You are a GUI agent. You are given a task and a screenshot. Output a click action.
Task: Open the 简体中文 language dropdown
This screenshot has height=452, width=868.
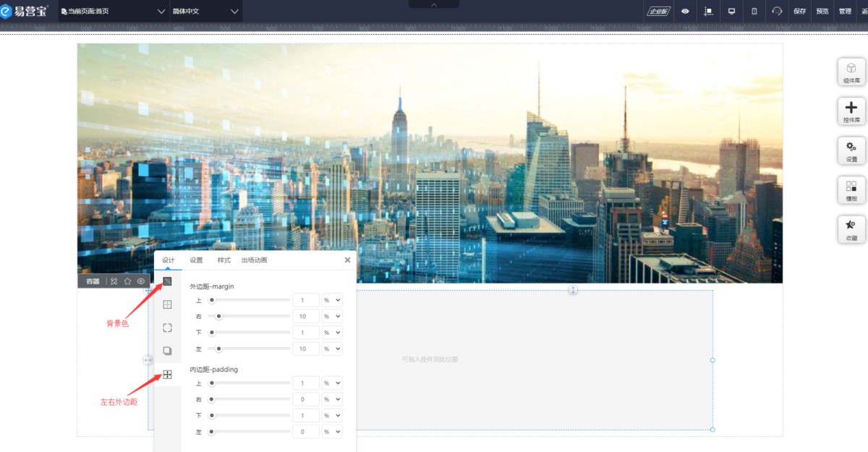click(x=205, y=11)
